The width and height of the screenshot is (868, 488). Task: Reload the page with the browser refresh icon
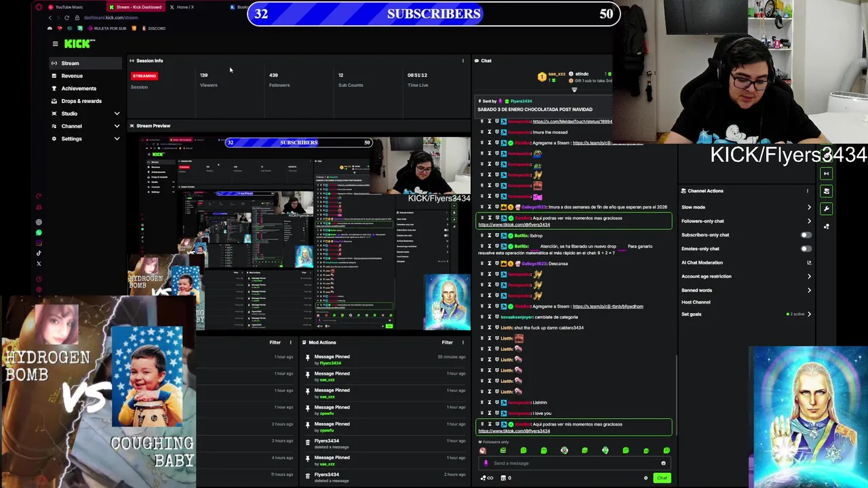pos(66,18)
